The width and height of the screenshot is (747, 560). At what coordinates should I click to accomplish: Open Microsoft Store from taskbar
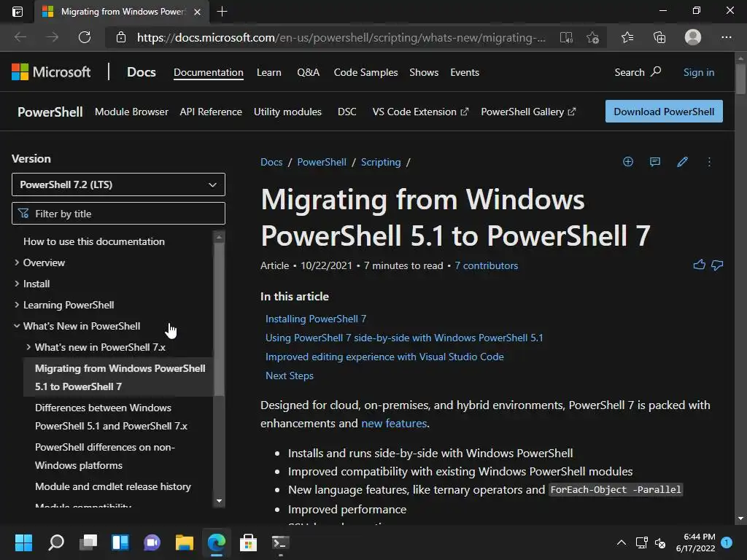click(x=248, y=542)
